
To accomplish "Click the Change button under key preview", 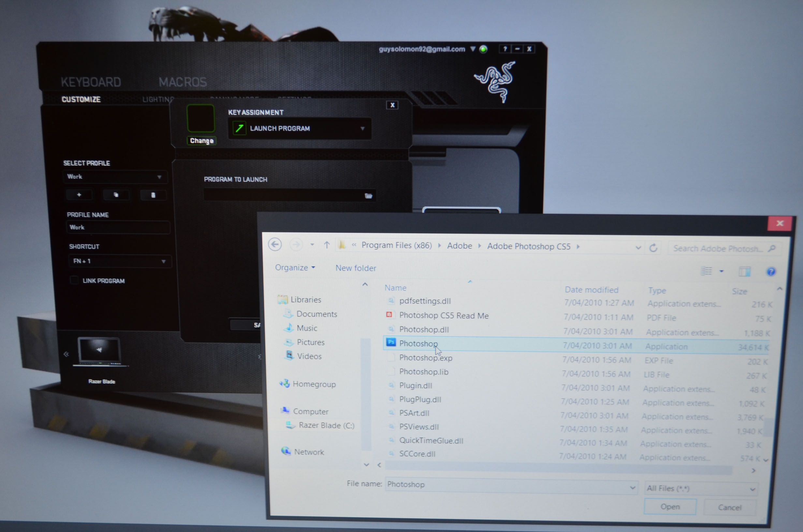I will coord(201,140).
